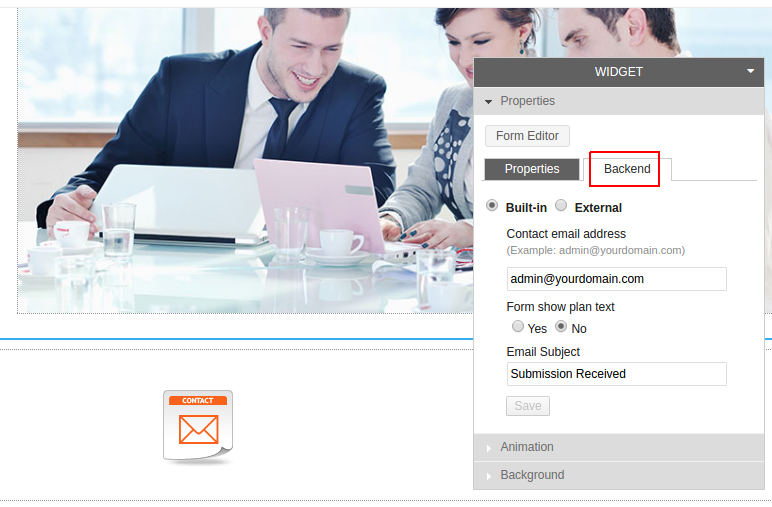The height and width of the screenshot is (507, 772).
Task: Switch to the Backend tab
Action: tap(627, 169)
